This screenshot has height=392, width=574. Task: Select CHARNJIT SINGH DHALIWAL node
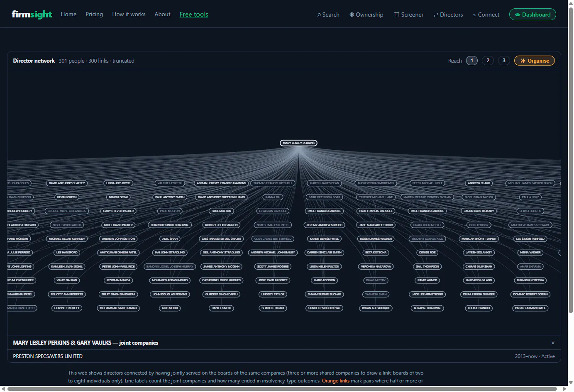170,225
